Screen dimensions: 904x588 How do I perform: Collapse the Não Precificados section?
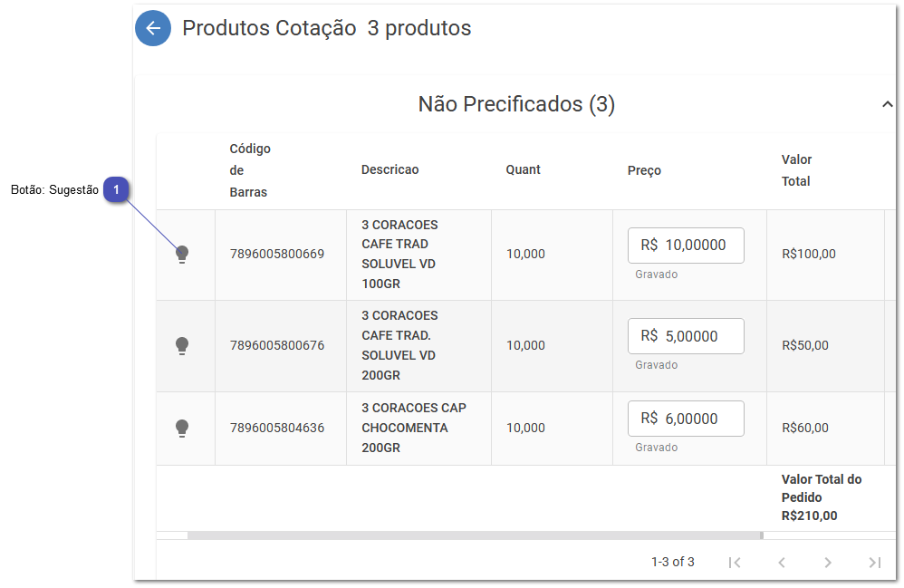[x=888, y=104]
